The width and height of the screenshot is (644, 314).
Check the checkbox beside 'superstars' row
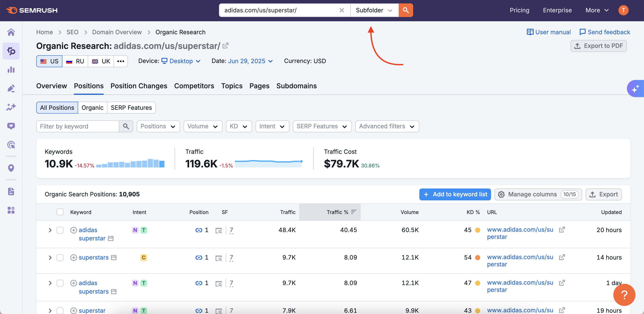(60, 258)
